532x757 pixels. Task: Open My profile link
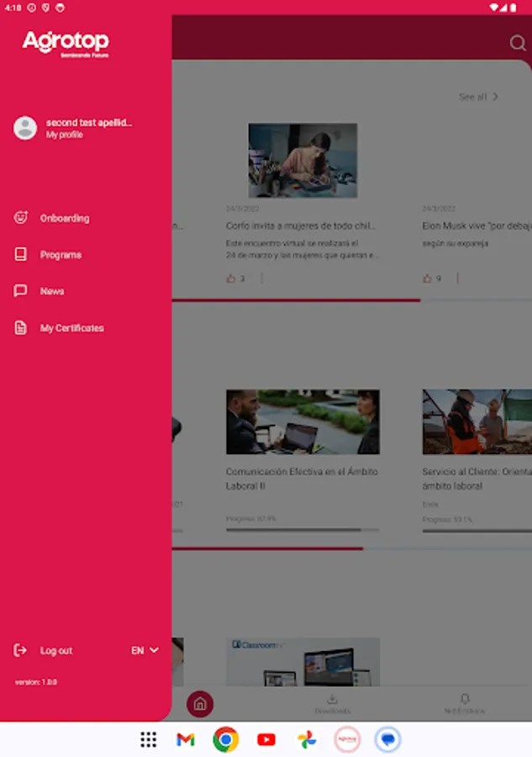pos(65,135)
